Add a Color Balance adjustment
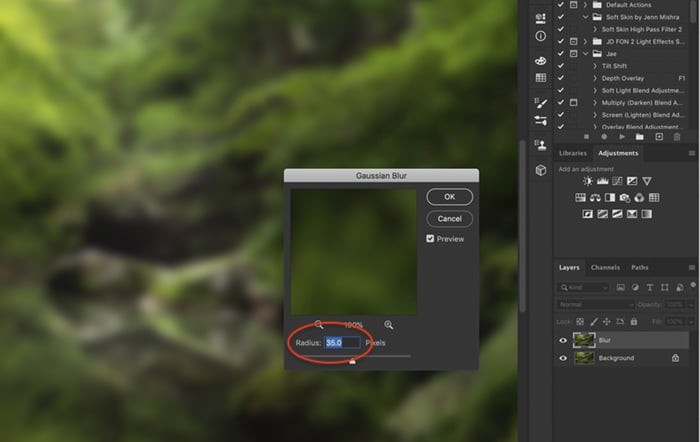The image size is (700, 442). point(595,197)
